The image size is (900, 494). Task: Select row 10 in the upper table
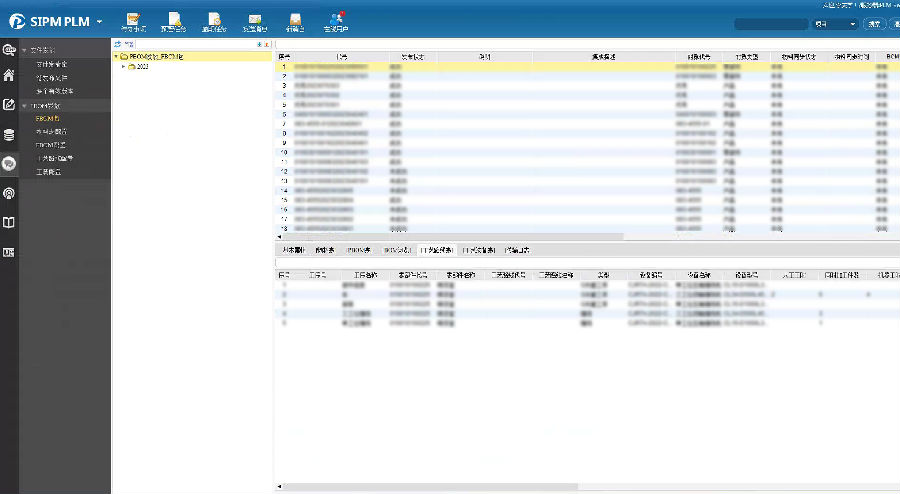tap(588, 153)
